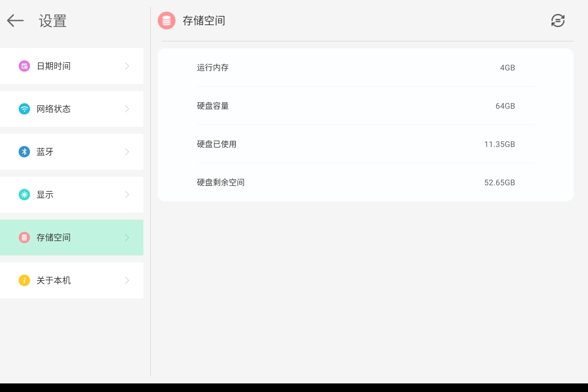Click the 4GB memory value
588x392 pixels.
507,68
